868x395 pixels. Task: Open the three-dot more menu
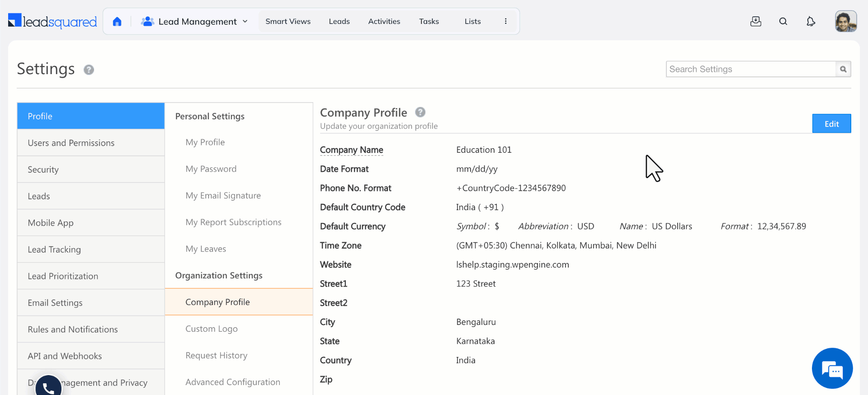pos(505,21)
